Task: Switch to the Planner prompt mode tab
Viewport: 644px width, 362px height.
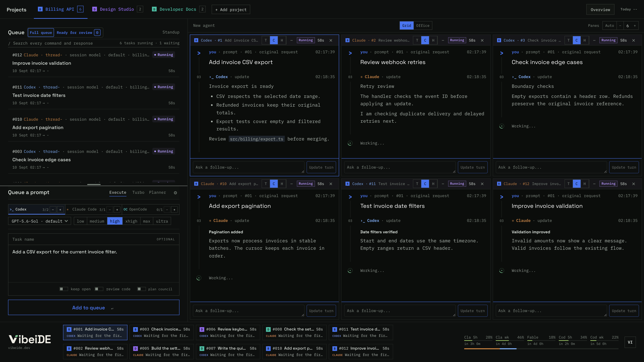Action: 158,192
